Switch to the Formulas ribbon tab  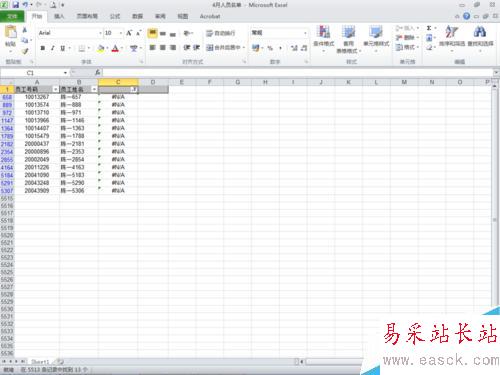(115, 16)
